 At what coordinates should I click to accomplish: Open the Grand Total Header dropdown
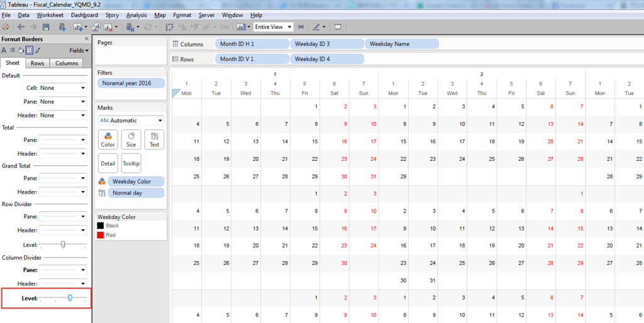(x=63, y=192)
